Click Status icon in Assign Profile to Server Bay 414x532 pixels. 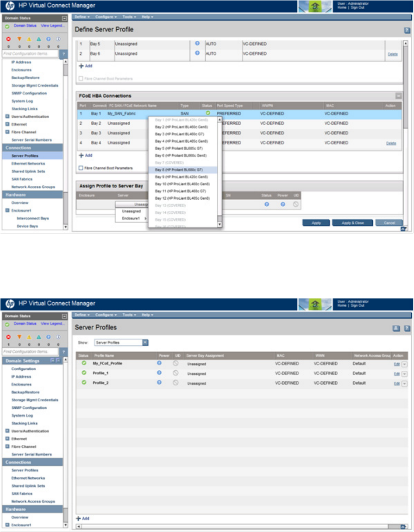point(266,204)
